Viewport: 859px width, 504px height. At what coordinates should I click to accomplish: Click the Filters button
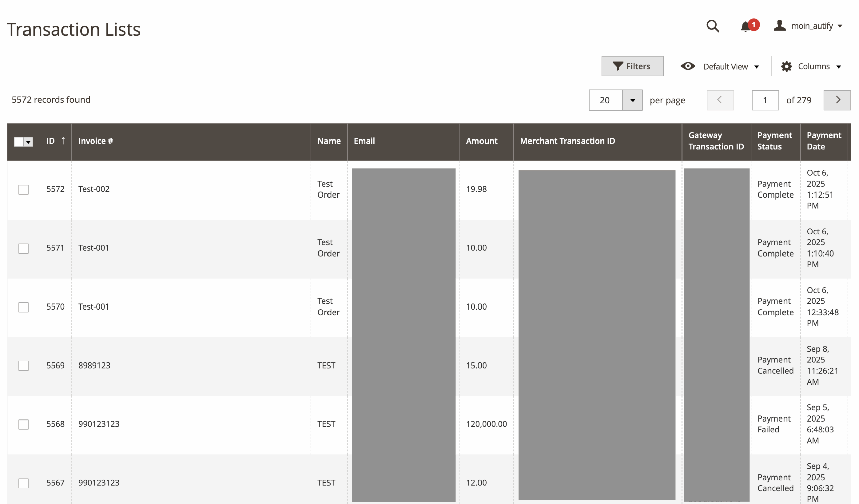coord(632,66)
